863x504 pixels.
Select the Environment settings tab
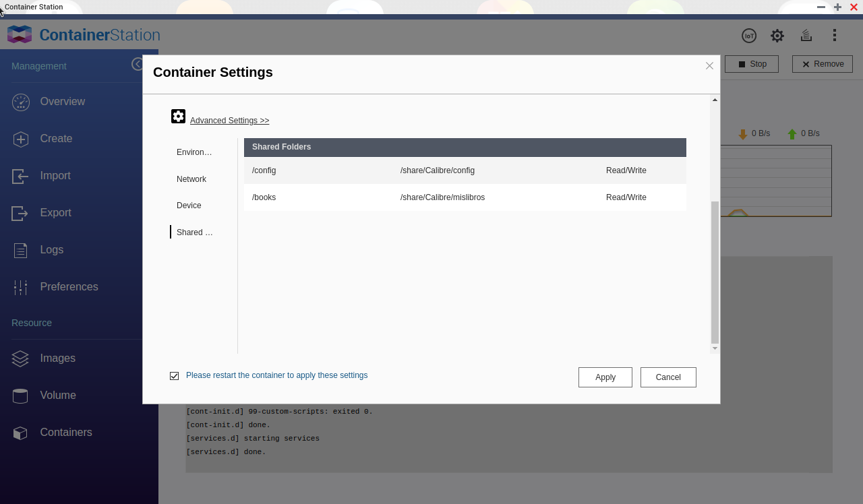click(194, 152)
